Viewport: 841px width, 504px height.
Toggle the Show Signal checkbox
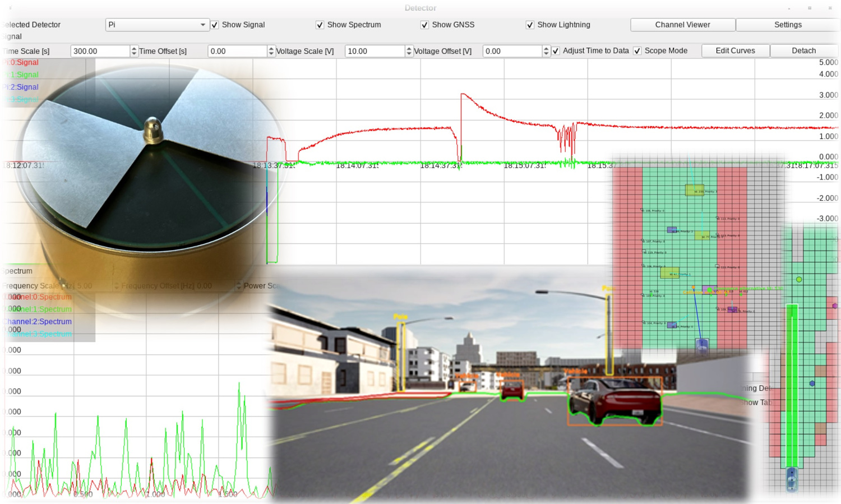click(214, 25)
